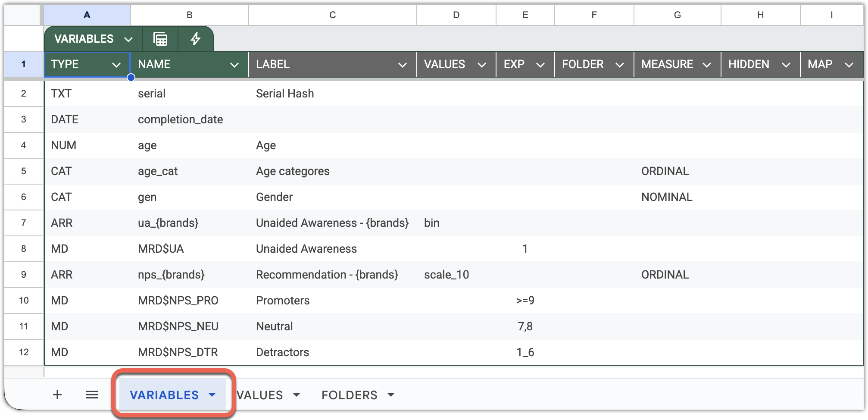Open the VARIABLES tab menu arrow

212,395
